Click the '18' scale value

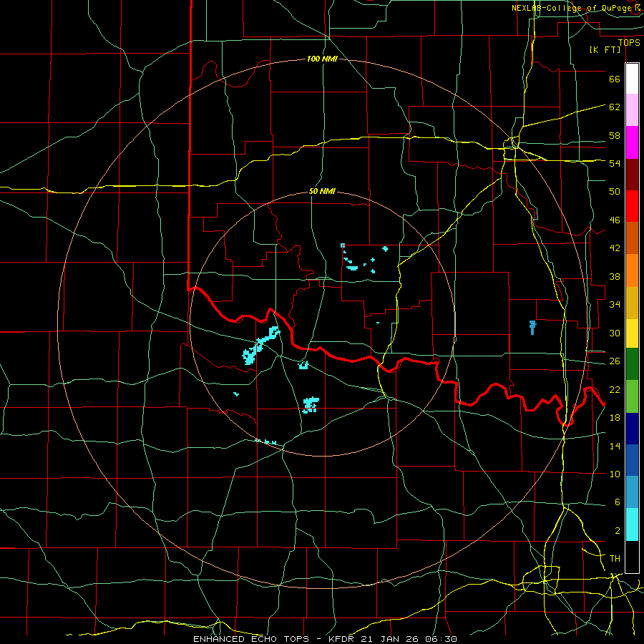615,418
